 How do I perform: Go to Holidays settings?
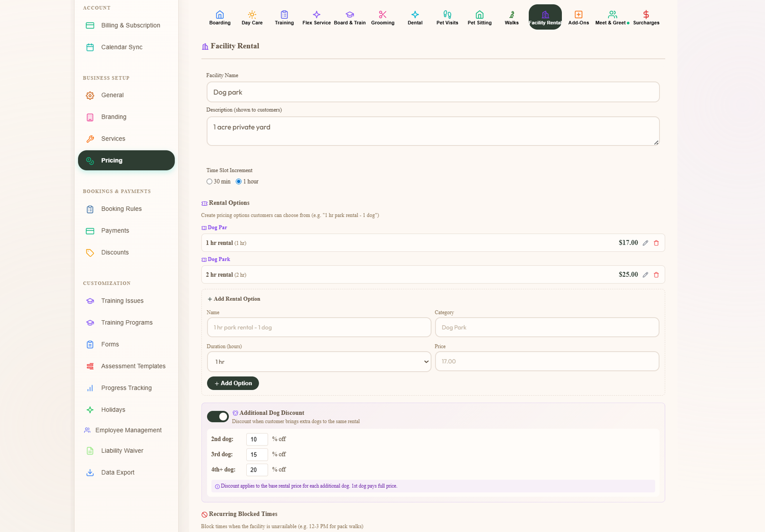[x=126, y=410]
